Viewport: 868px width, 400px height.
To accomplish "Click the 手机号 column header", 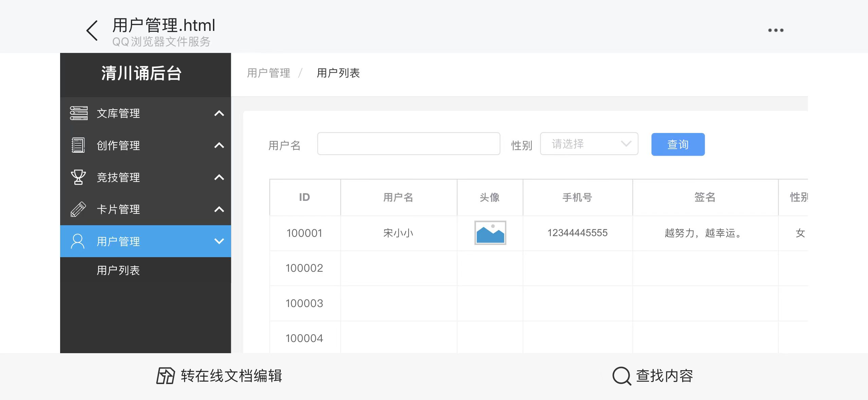I will [577, 197].
